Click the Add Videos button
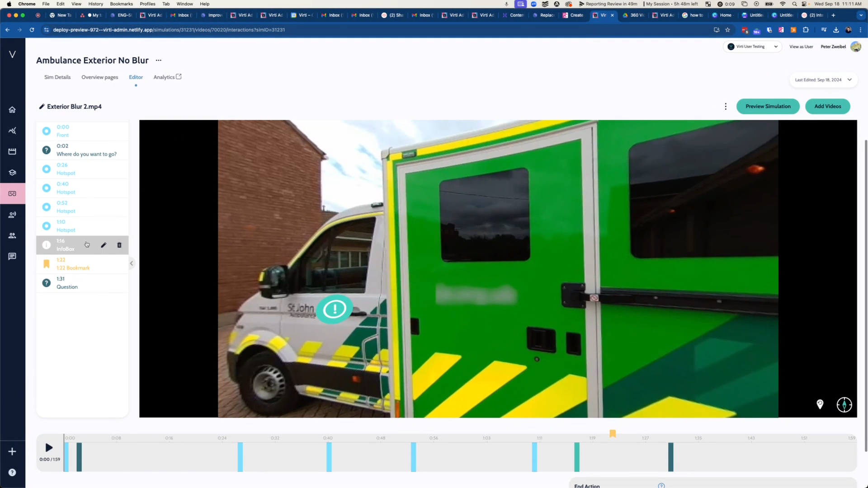This screenshot has height=488, width=868. click(x=827, y=107)
